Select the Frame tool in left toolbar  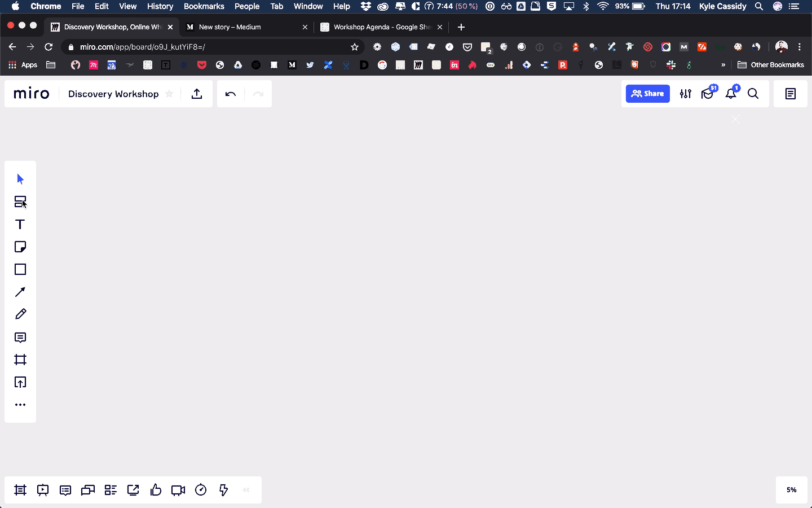click(20, 360)
